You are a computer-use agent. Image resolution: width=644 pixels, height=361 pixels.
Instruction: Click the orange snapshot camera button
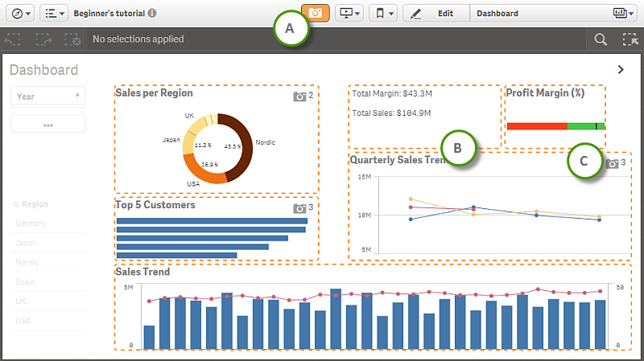click(316, 14)
